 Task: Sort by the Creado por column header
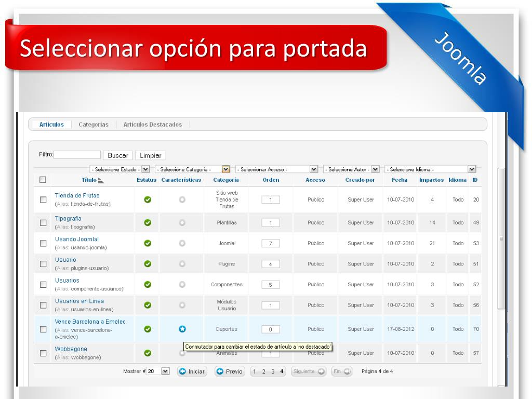tap(360, 180)
